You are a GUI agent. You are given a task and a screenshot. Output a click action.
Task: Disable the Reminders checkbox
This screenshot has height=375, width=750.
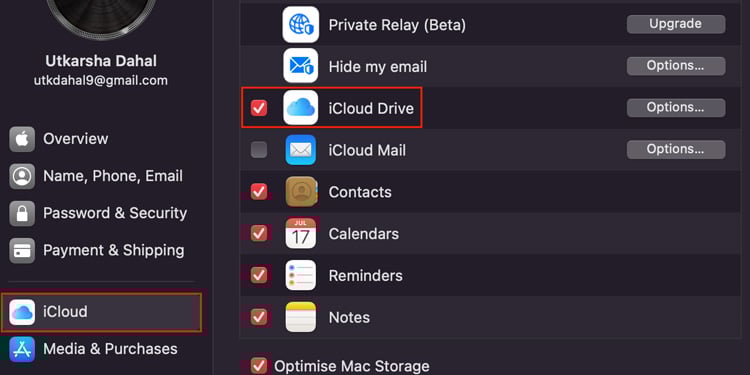click(259, 275)
